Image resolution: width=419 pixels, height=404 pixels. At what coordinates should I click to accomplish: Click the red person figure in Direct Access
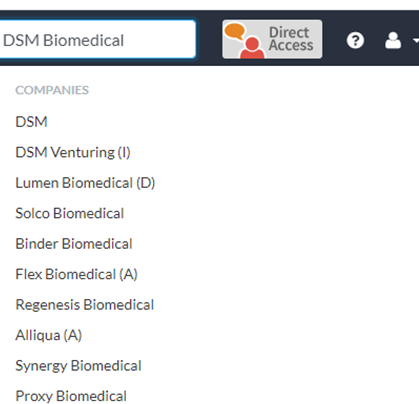(x=252, y=48)
